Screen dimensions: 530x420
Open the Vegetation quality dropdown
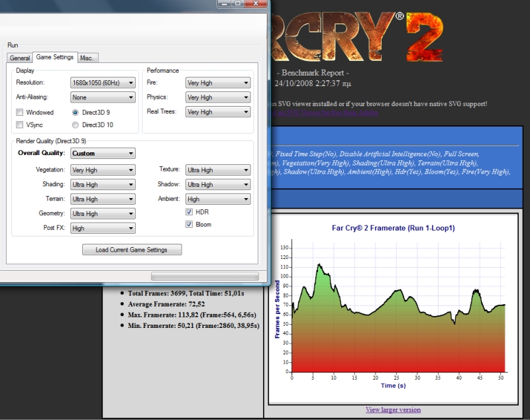103,170
